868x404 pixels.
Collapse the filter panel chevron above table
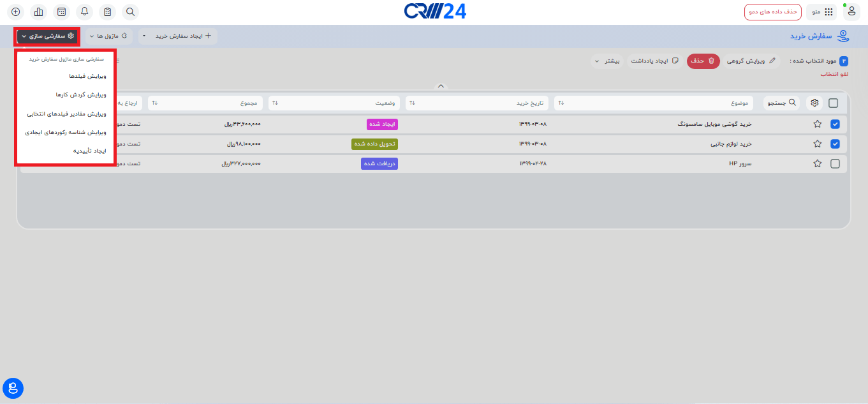(441, 86)
